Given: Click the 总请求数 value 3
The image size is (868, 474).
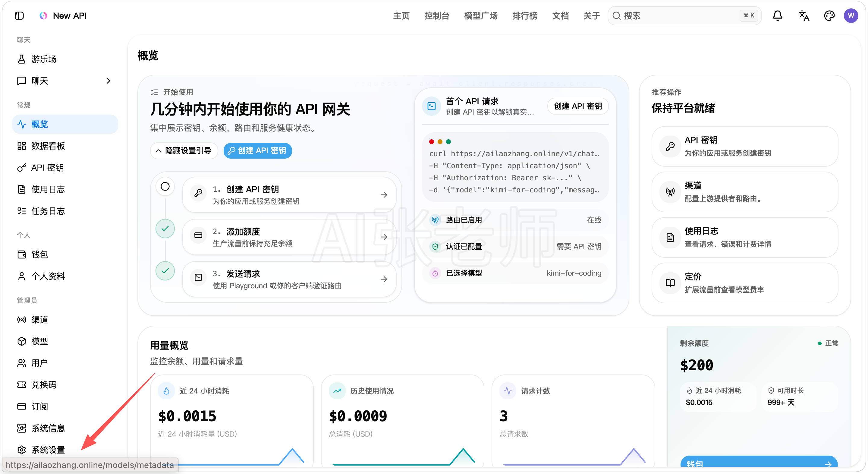Looking at the screenshot, I should point(503,416).
